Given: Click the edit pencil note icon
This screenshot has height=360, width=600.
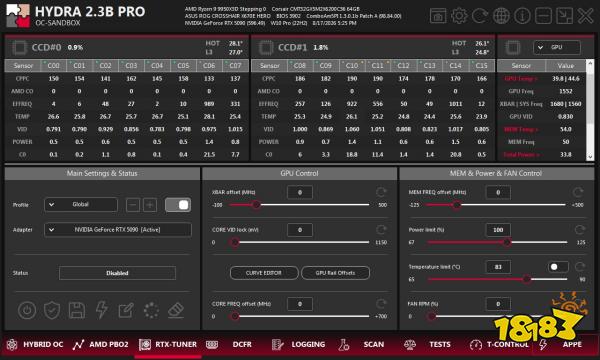Looking at the screenshot, I should point(126,310).
